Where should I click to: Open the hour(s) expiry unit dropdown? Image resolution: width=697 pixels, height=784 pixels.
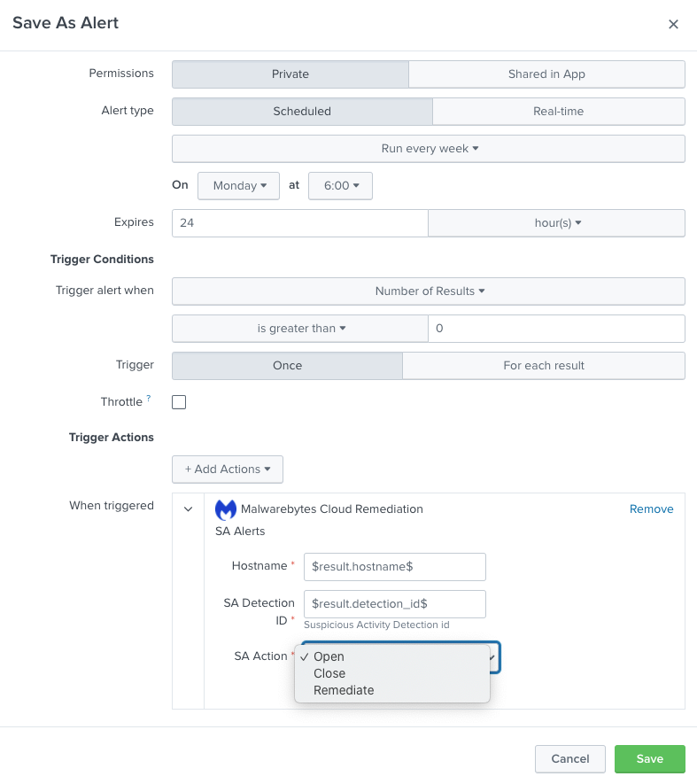[x=556, y=223]
